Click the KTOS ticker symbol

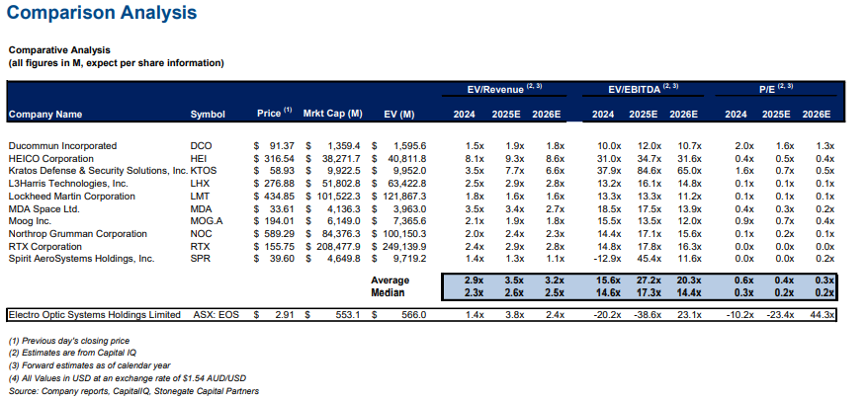coord(204,171)
